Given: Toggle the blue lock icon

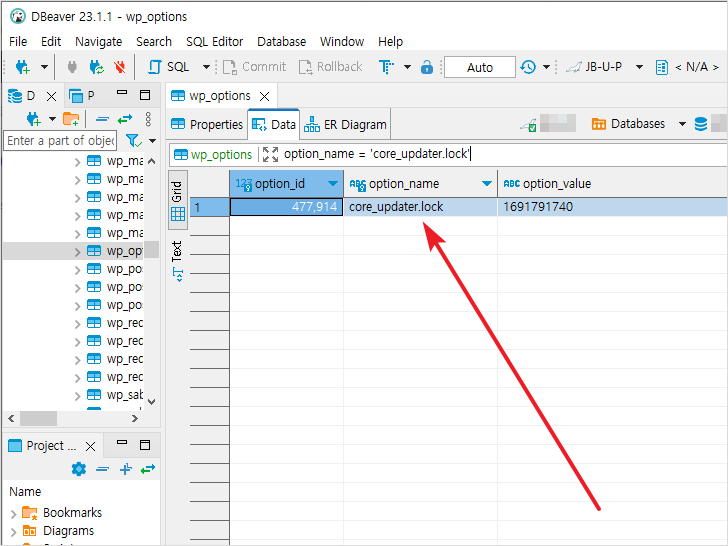Looking at the screenshot, I should click(427, 67).
